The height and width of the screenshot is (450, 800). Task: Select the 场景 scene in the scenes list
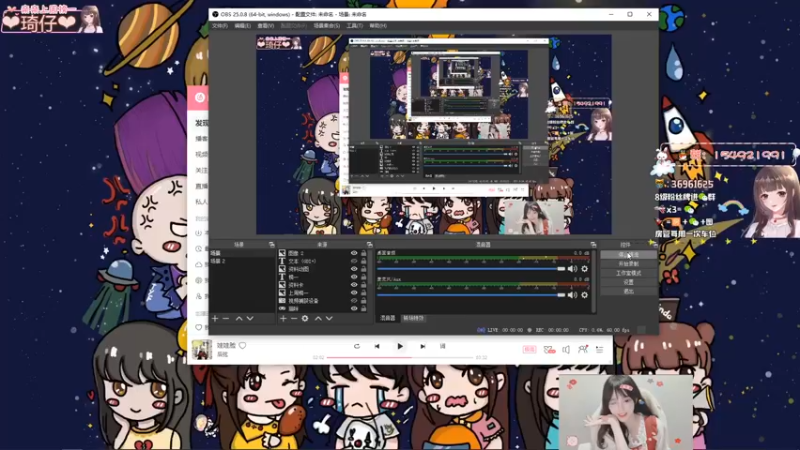tap(242, 253)
